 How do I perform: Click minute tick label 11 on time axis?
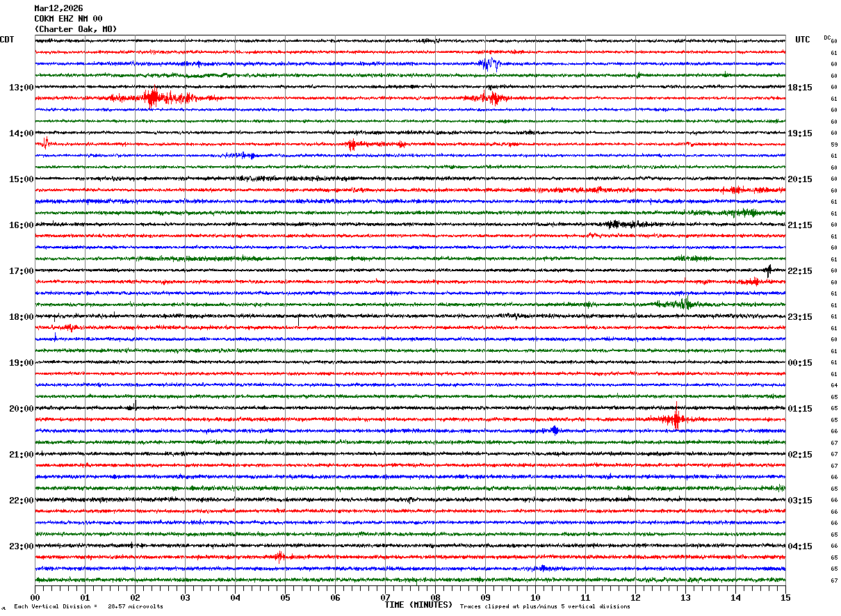coord(585,597)
